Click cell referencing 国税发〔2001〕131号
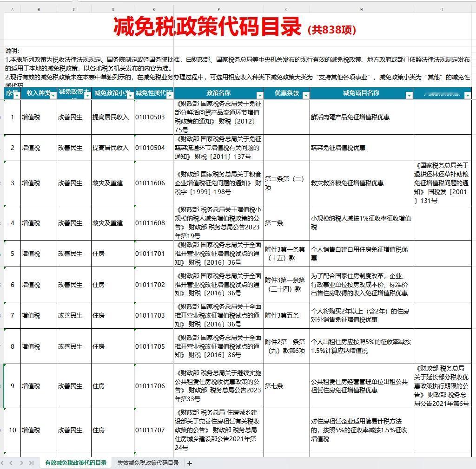 443,183
